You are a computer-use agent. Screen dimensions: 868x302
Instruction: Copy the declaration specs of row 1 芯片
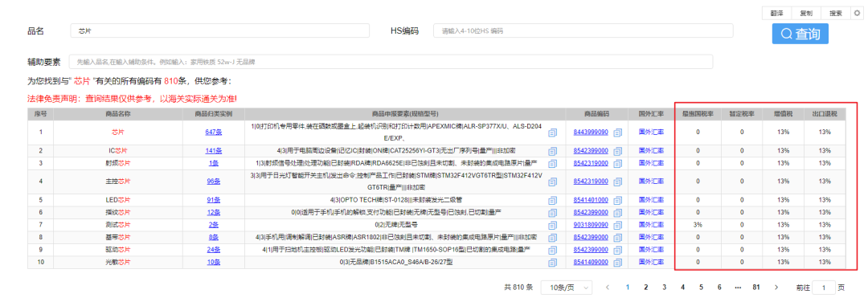552,133
